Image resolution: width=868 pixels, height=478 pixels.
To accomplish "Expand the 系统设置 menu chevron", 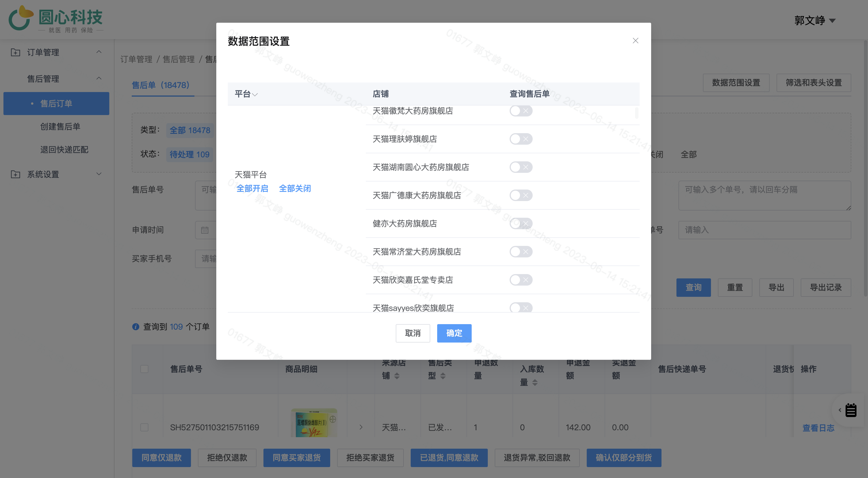I will pos(99,174).
